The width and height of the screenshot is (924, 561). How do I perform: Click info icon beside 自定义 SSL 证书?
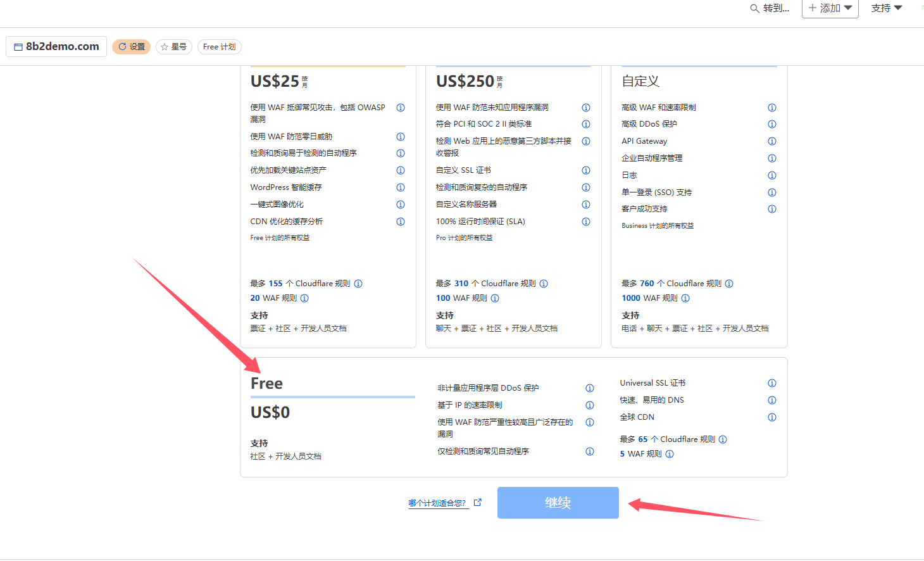[x=586, y=170]
